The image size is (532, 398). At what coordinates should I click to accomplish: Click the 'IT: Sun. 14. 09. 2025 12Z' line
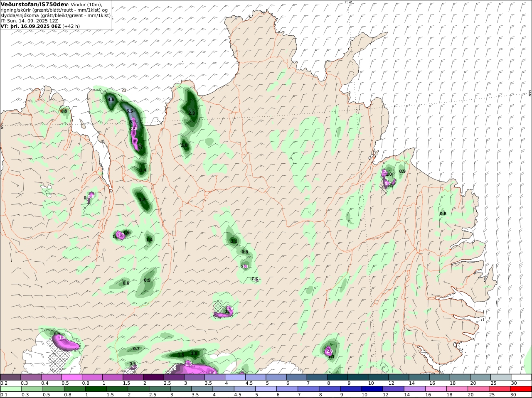[x=30, y=20]
